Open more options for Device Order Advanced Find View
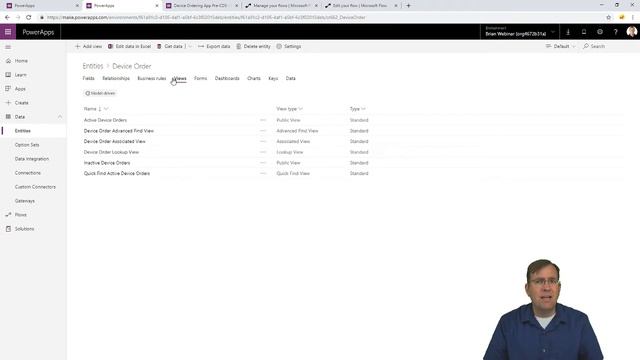Screen dimensions: 640x360 click(x=263, y=131)
